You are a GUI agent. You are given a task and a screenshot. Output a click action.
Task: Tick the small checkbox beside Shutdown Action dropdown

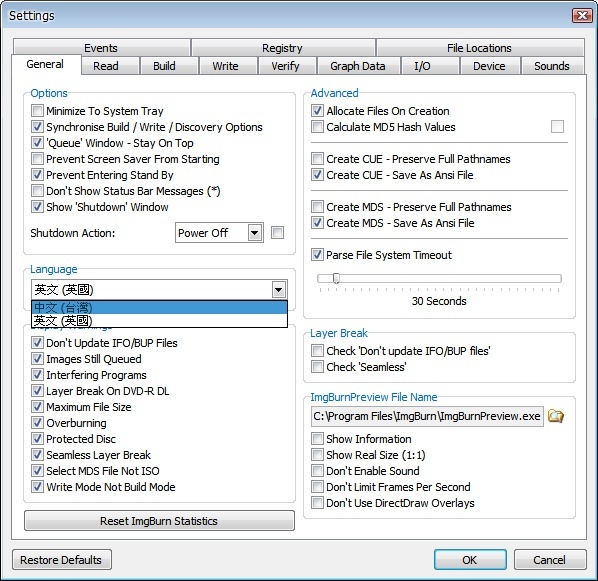[277, 232]
